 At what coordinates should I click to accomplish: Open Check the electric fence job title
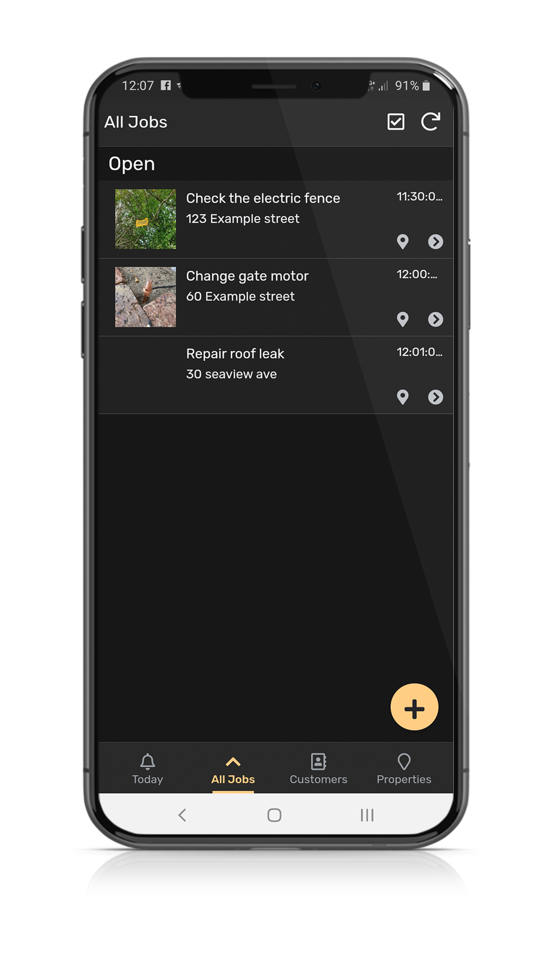coord(263,198)
